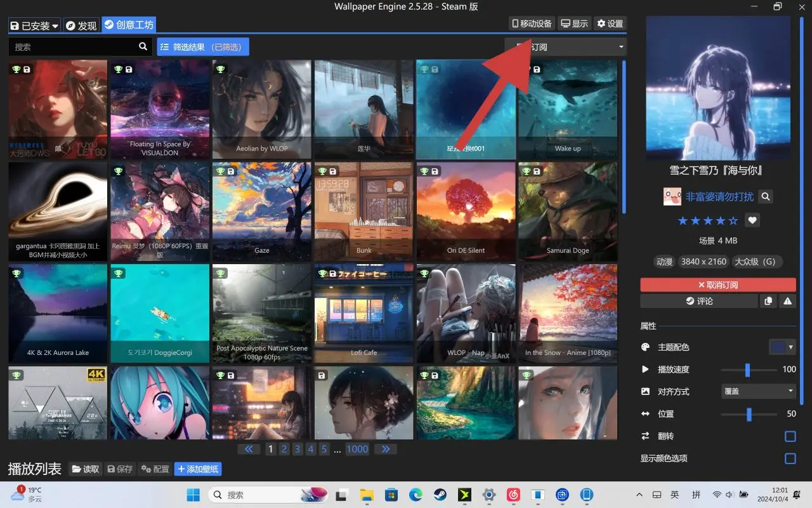Adjust the 播放速度 slider
The height and width of the screenshot is (508, 812).
tap(748, 370)
